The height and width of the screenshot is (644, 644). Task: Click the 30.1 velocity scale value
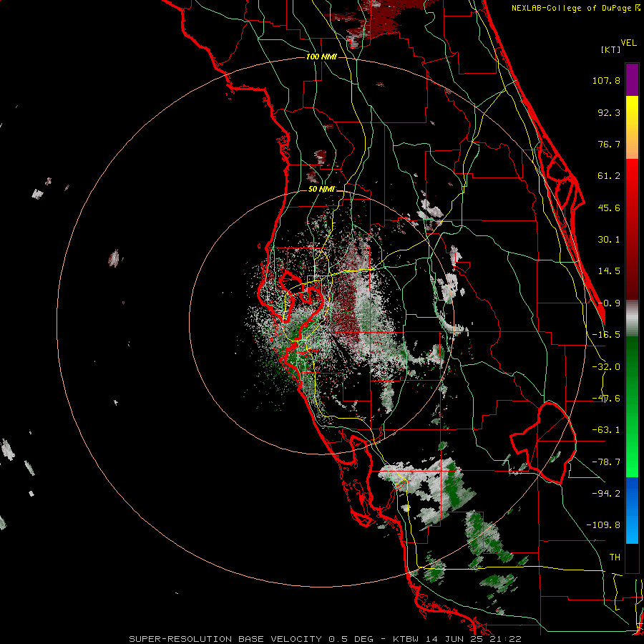609,240
